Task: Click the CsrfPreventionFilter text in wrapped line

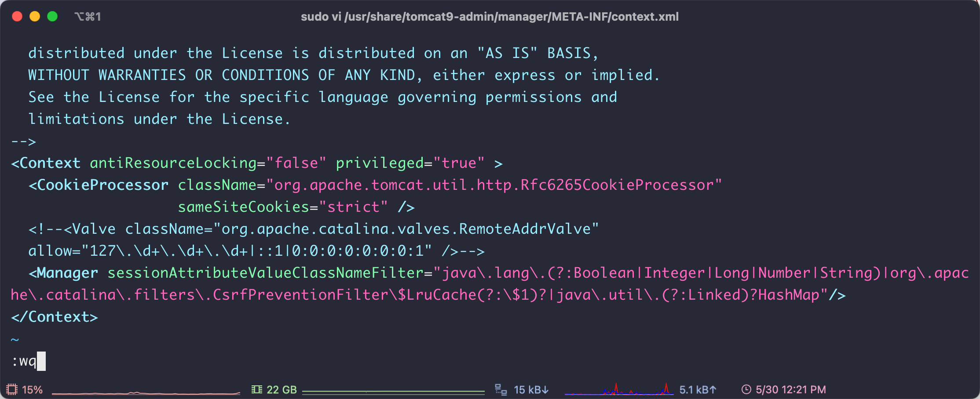Action: (300, 295)
